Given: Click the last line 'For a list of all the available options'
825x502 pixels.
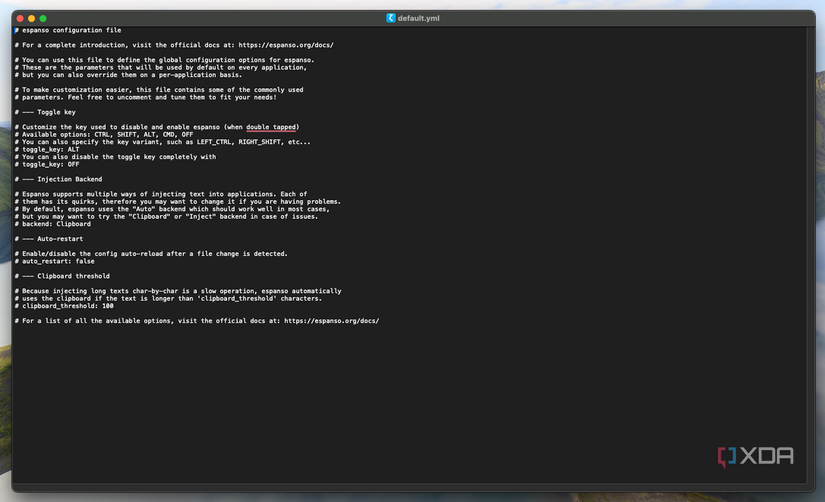Looking at the screenshot, I should (x=197, y=321).
